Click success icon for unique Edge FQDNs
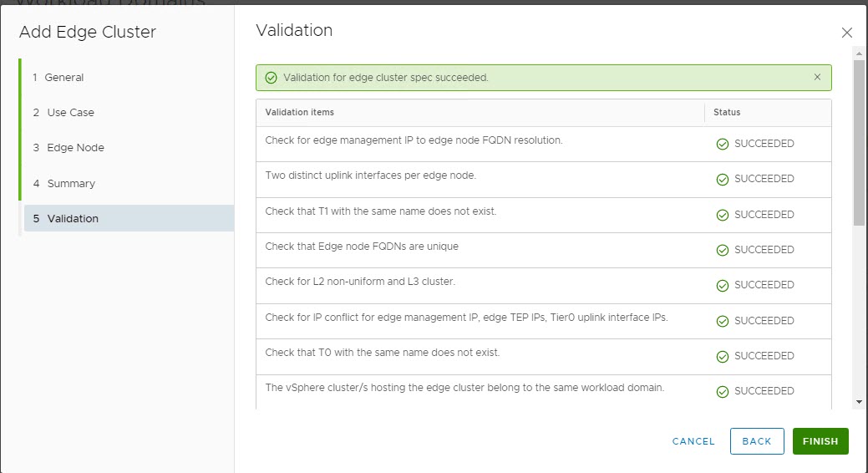Screen dimensions: 868x473 tap(723, 250)
